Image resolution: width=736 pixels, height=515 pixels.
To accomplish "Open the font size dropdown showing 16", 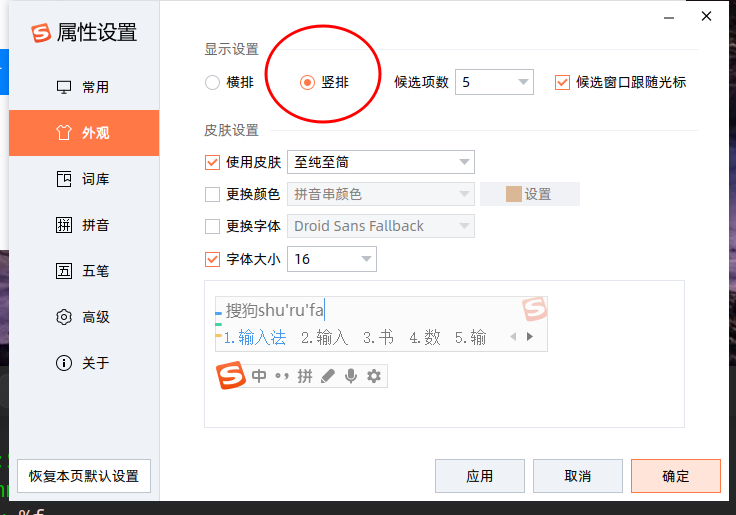I will (332, 259).
